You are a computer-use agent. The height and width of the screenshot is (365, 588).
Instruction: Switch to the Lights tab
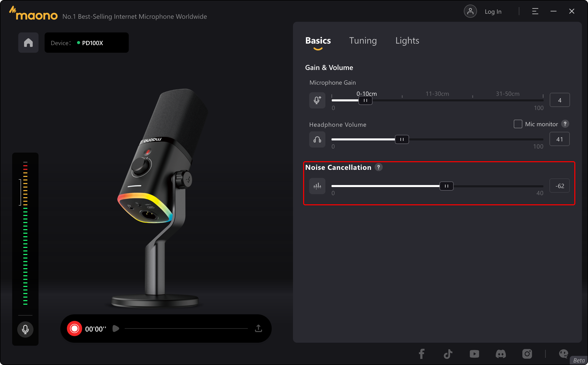click(x=407, y=41)
